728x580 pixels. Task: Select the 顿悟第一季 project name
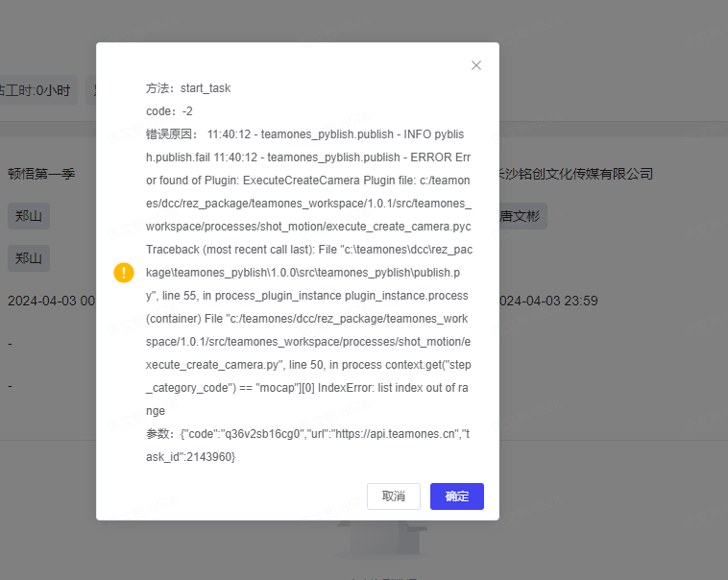(41, 174)
